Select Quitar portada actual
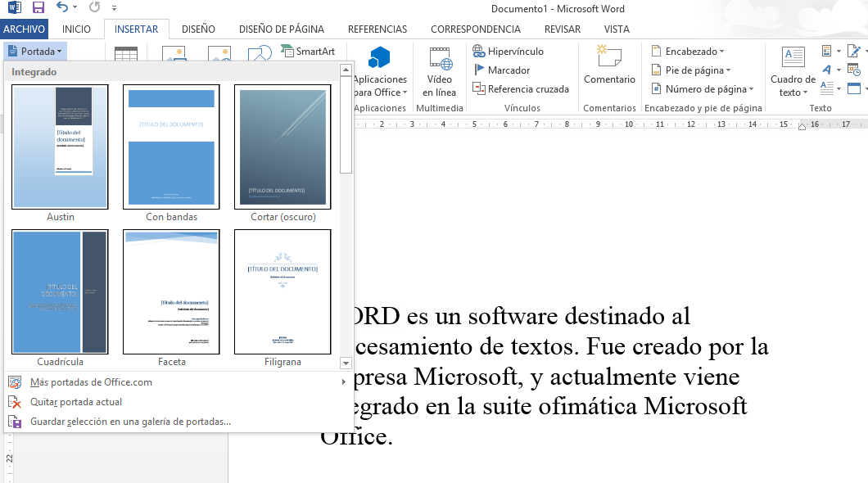 (75, 402)
